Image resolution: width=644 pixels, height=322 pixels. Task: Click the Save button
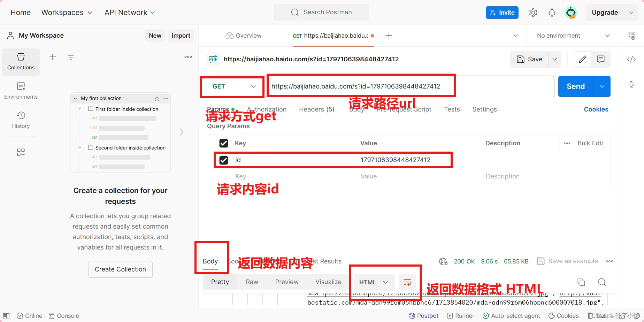tap(529, 59)
